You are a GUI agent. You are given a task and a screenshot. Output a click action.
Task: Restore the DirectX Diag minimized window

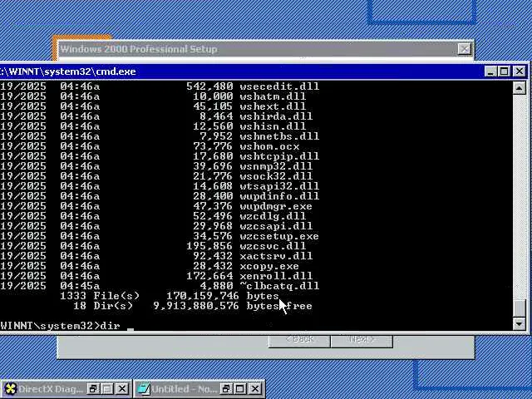[x=92, y=389]
